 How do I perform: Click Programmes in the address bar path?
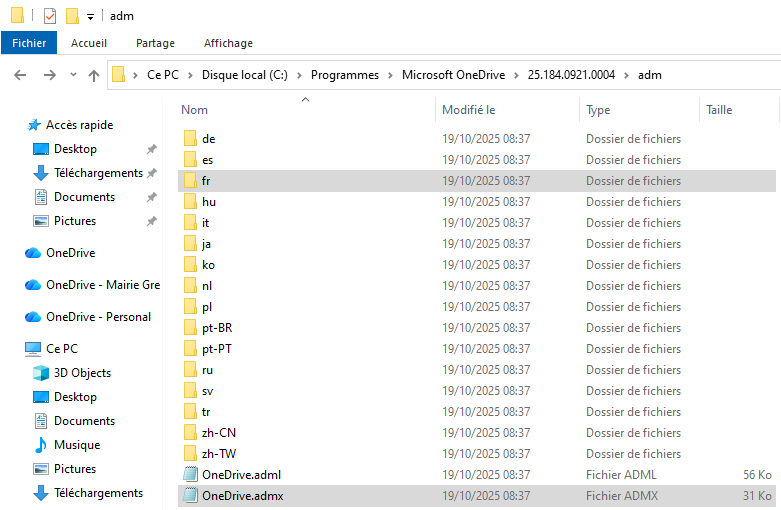click(x=345, y=75)
